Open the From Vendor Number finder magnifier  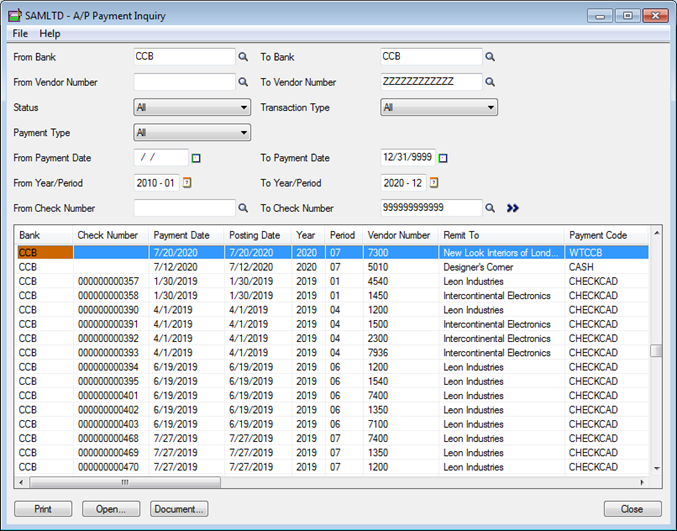[243, 82]
